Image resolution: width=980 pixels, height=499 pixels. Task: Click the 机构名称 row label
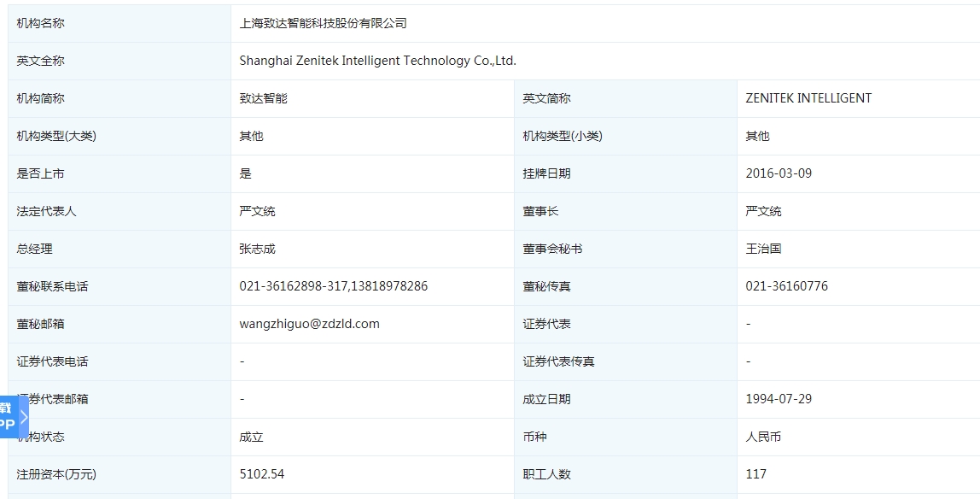click(40, 23)
